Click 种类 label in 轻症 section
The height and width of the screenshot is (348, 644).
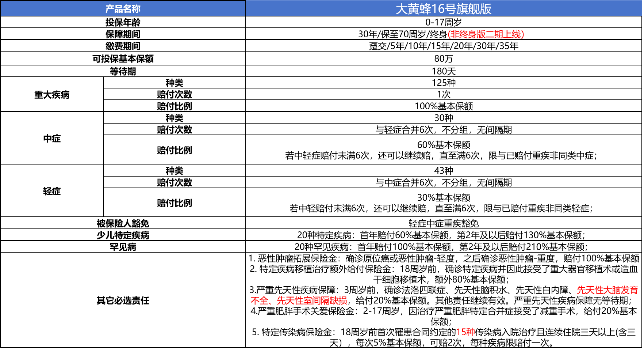175,171
